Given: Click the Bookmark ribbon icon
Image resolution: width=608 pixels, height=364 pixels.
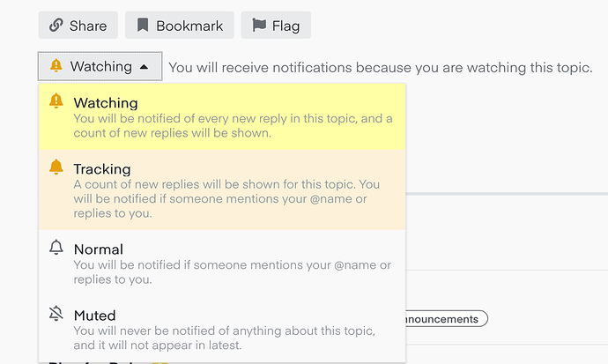Looking at the screenshot, I should [x=143, y=26].
